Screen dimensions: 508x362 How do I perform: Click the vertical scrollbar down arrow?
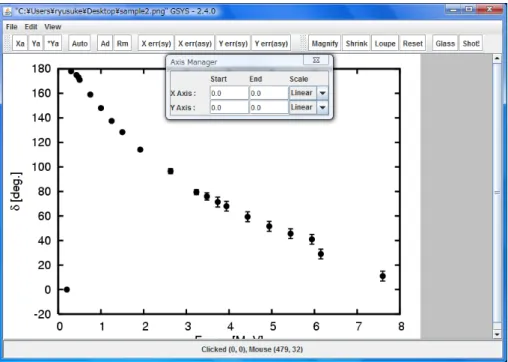[497, 334]
